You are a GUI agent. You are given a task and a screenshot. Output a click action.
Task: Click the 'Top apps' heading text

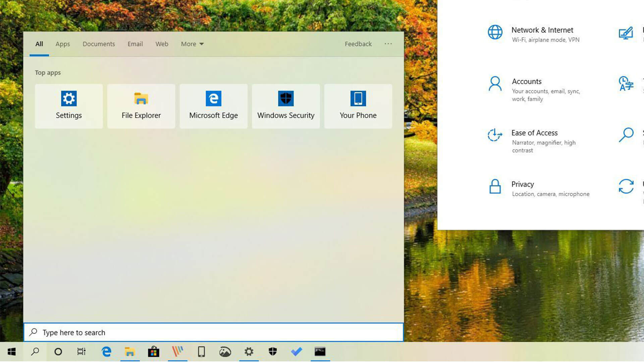(x=48, y=73)
